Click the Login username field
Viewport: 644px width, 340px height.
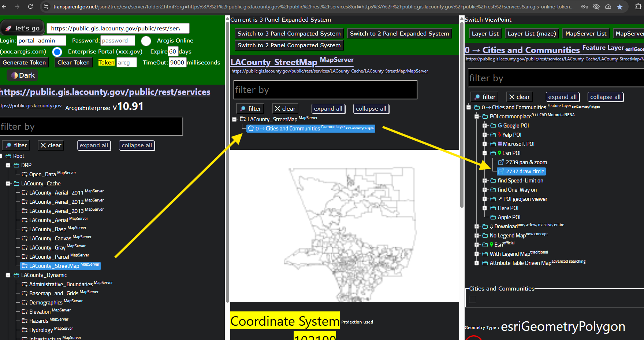[41, 41]
